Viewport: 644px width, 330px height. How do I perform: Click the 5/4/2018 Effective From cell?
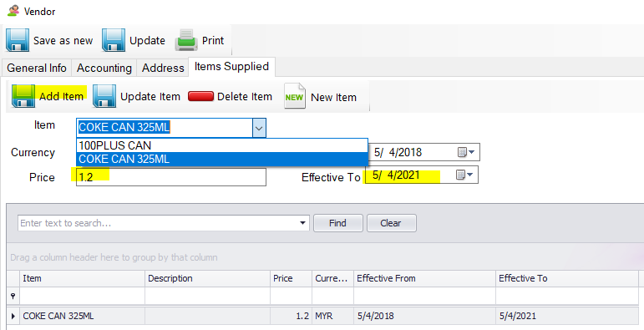[424, 316]
